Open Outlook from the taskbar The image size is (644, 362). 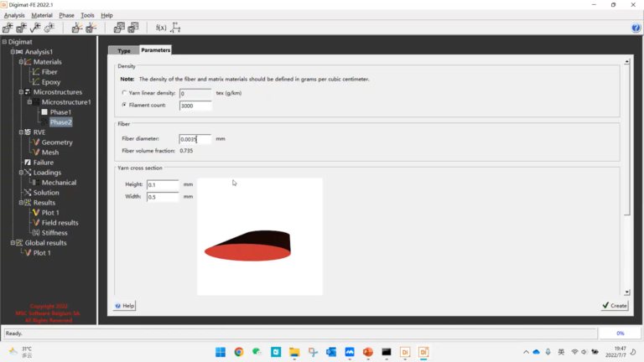point(331,352)
